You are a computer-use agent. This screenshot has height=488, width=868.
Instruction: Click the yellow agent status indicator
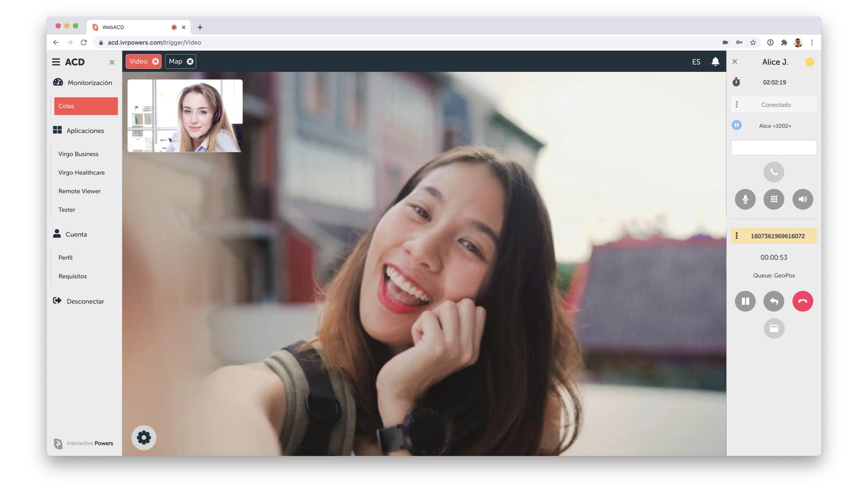(809, 62)
